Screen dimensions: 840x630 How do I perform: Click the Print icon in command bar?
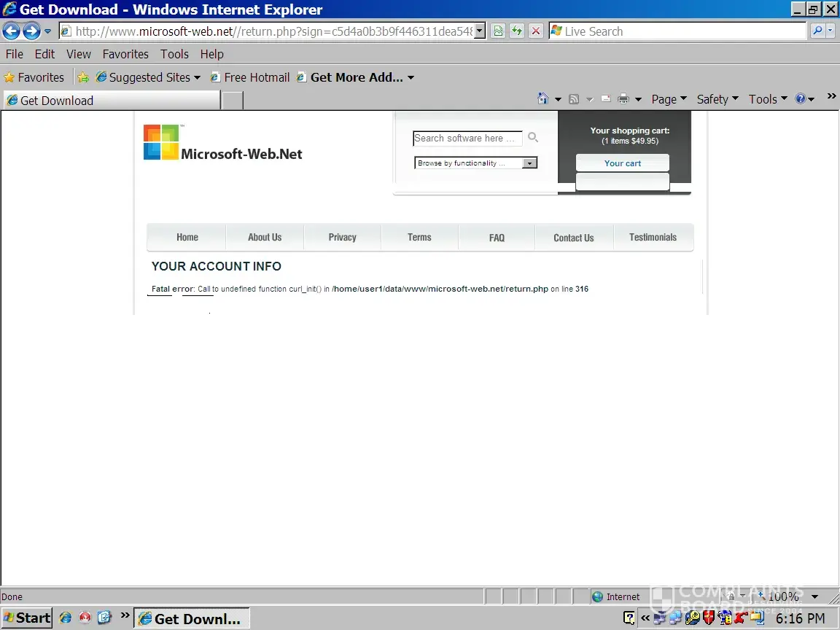pos(623,99)
